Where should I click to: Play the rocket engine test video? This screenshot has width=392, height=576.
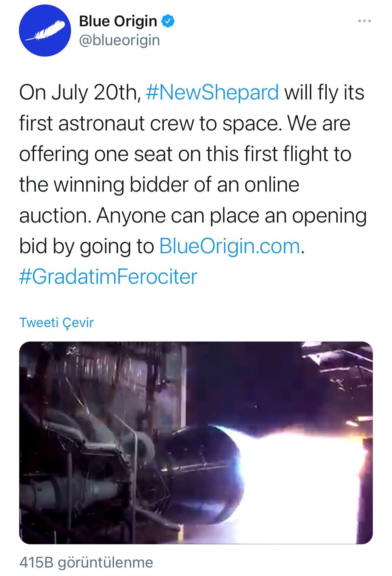pos(196,443)
